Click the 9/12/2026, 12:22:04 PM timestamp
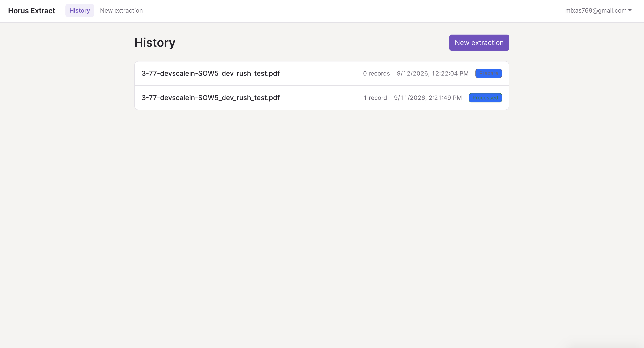Screen dimensions: 644x348 [x=433, y=73]
